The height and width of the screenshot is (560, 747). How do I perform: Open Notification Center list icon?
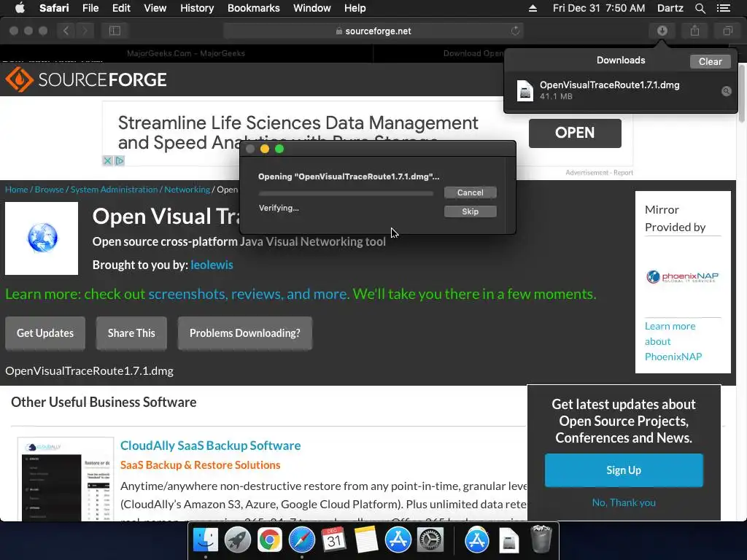(x=723, y=8)
